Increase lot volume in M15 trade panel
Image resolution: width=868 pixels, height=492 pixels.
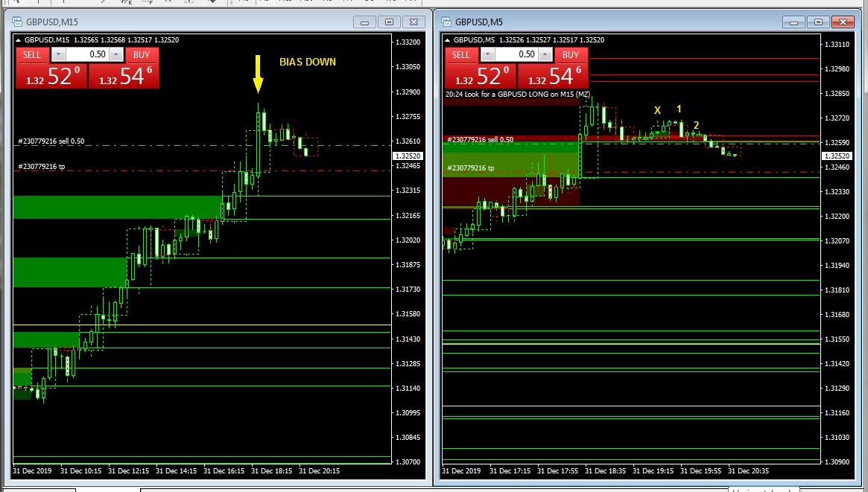[x=116, y=54]
